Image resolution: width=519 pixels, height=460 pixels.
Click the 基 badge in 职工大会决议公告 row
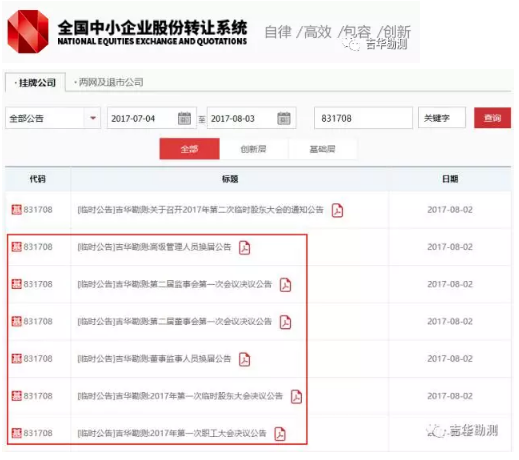17,433
